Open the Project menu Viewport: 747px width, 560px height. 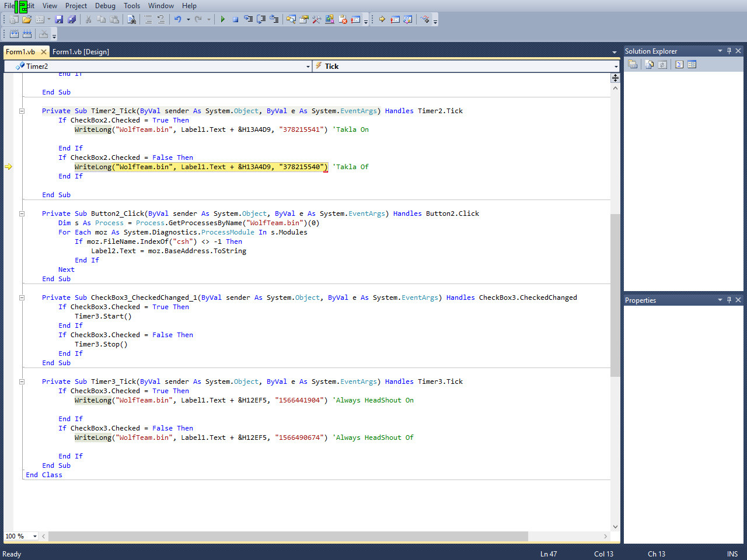76,6
